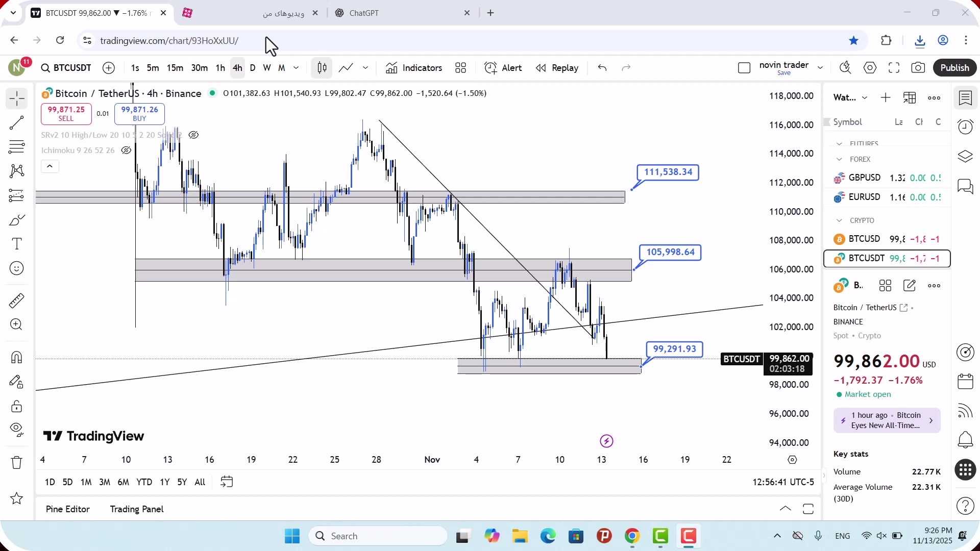Collapse the FUTURES watchlist section
The width and height of the screenshot is (980, 551).
click(x=839, y=144)
